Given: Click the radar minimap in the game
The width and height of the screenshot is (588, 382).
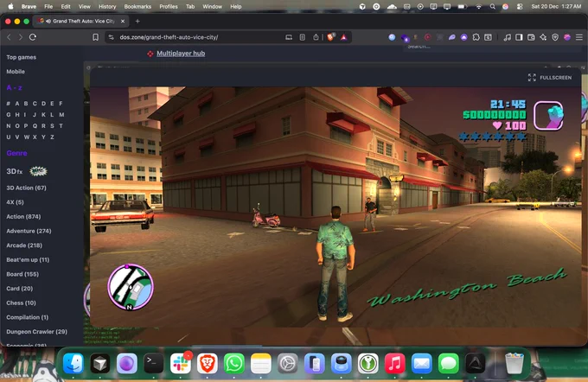Looking at the screenshot, I should pos(131,288).
